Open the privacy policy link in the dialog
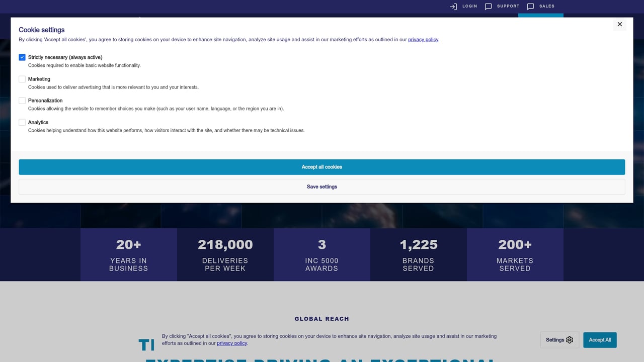 pos(423,39)
